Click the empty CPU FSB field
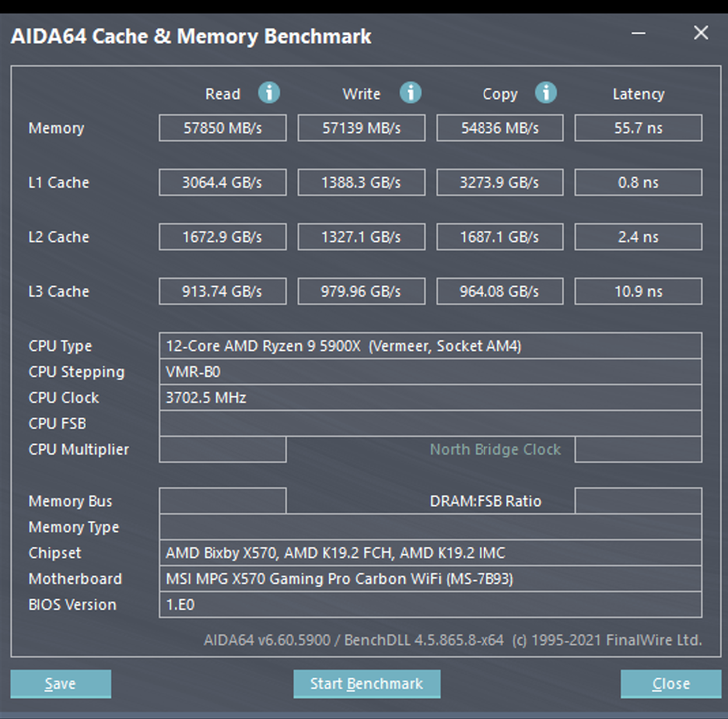 pyautogui.click(x=430, y=423)
